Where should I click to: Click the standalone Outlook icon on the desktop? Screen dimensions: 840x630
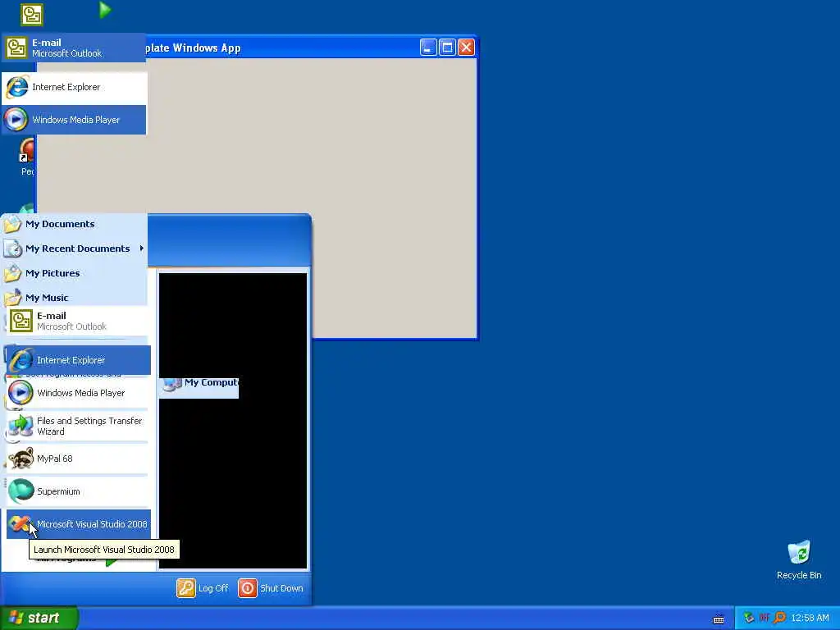point(32,15)
